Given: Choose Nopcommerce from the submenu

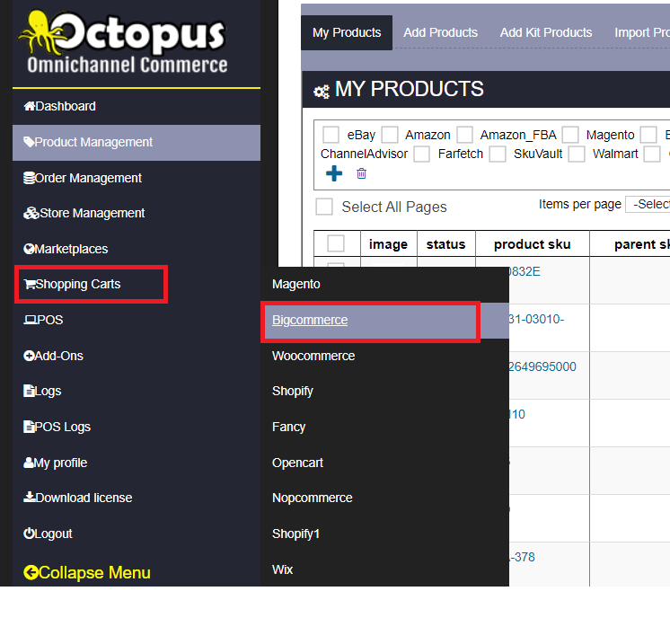Looking at the screenshot, I should point(384,498).
